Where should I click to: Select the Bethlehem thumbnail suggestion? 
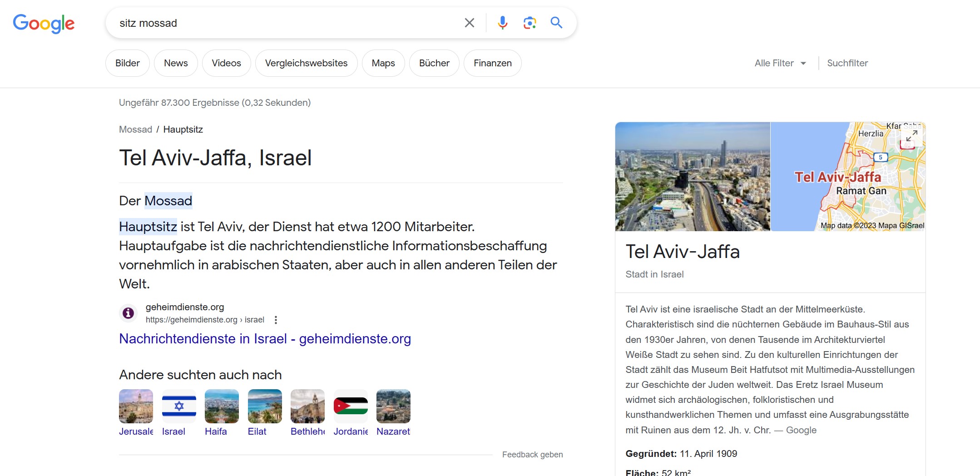pos(307,413)
